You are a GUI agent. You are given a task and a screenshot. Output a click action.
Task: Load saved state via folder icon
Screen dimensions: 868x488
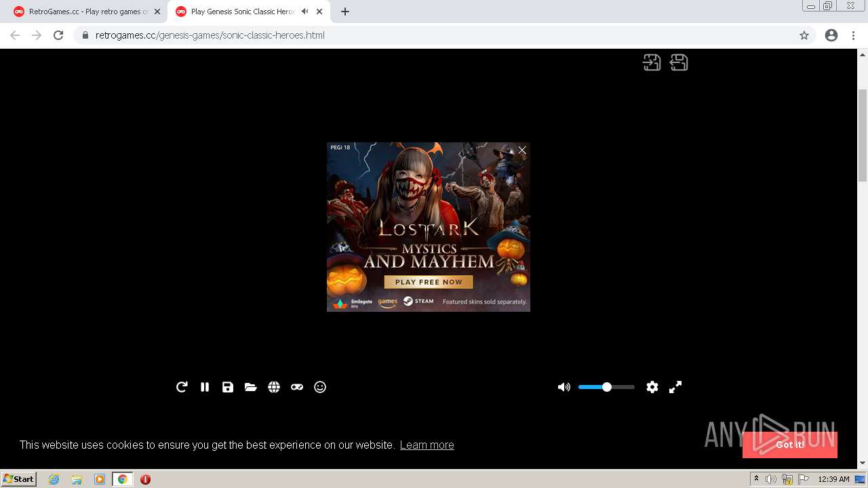click(251, 387)
